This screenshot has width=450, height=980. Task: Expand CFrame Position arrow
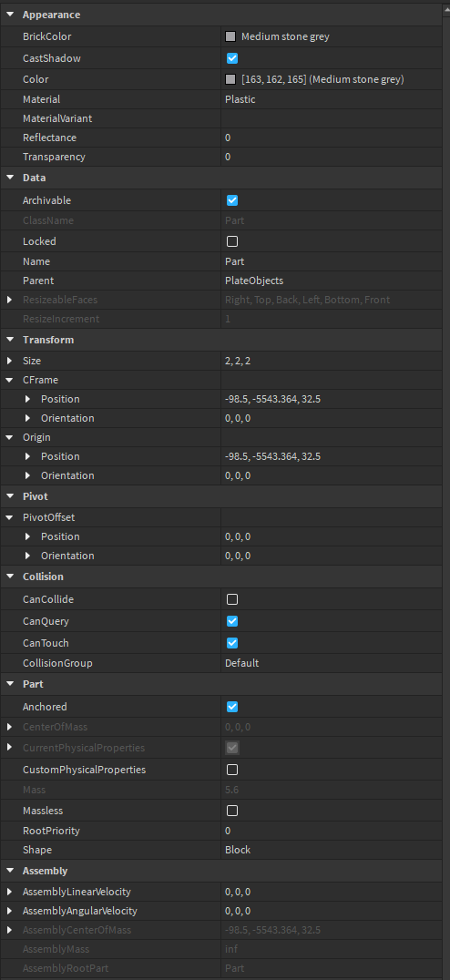point(28,399)
